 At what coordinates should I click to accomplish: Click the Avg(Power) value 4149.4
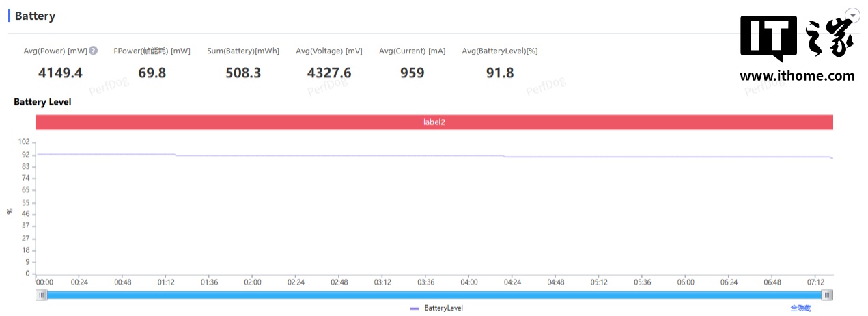click(60, 73)
